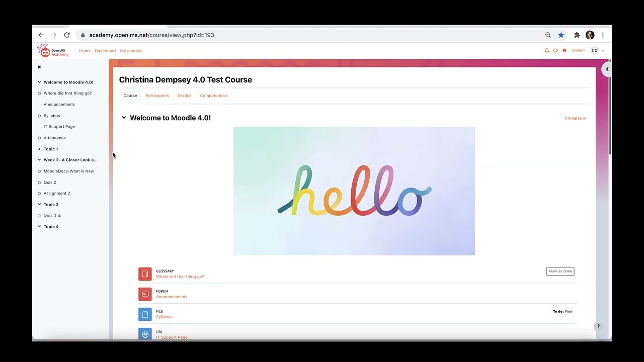Open the Chrome three-dot menu
The width and height of the screenshot is (644, 362).
603,35
